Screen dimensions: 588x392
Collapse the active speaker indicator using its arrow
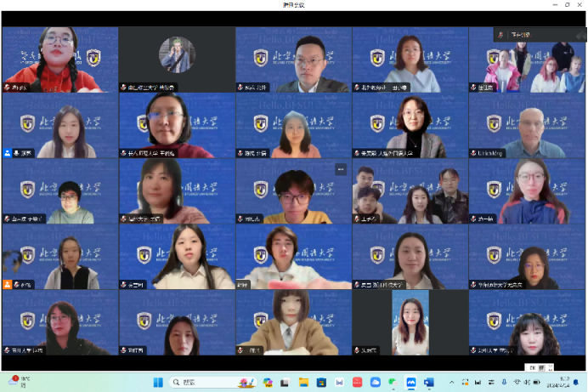point(580,35)
